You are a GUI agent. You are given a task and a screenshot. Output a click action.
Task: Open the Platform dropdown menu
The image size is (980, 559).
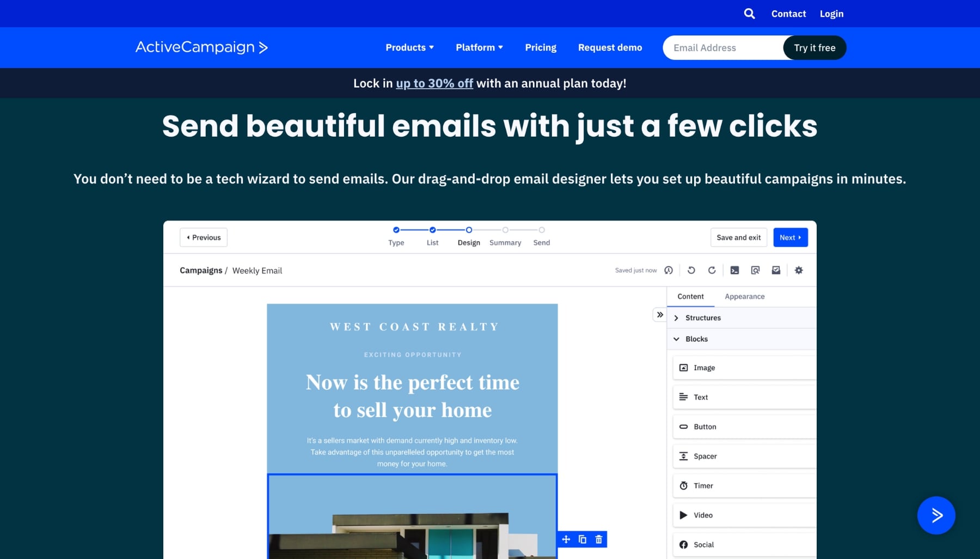pyautogui.click(x=480, y=47)
